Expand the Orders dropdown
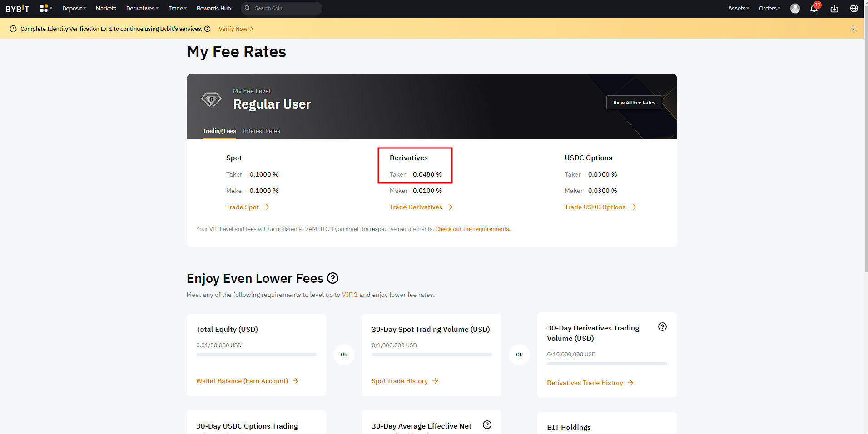Viewport: 868px width, 434px height. point(770,9)
